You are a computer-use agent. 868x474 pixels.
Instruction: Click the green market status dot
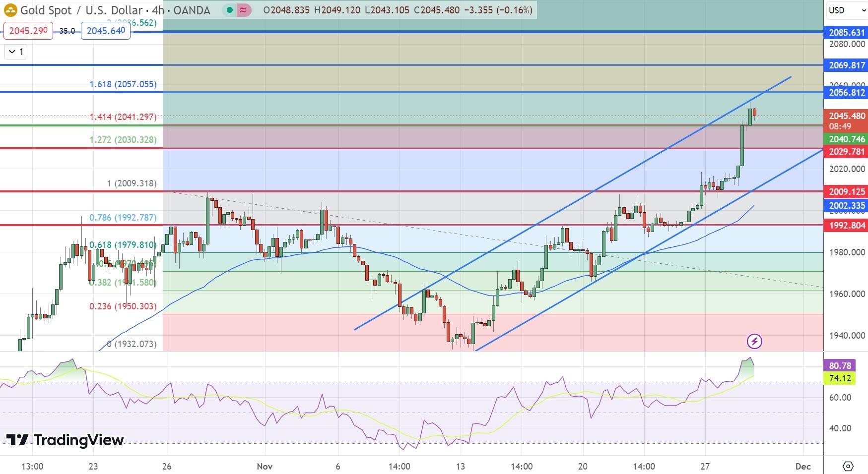tap(229, 10)
